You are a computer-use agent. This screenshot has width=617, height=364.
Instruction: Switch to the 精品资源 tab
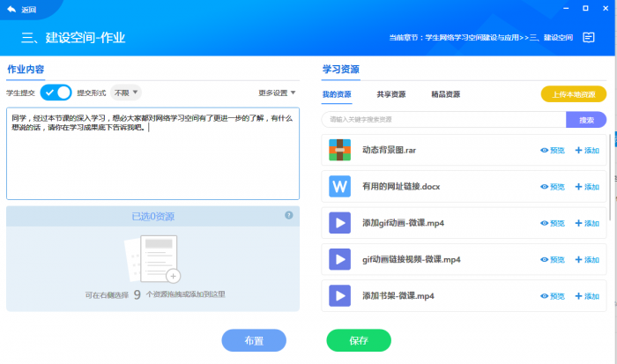click(x=445, y=94)
